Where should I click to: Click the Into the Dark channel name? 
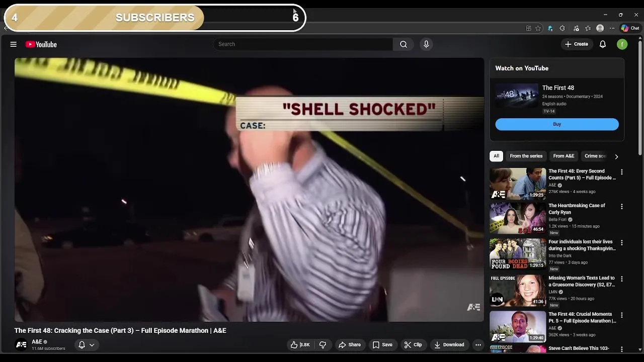[x=560, y=256]
